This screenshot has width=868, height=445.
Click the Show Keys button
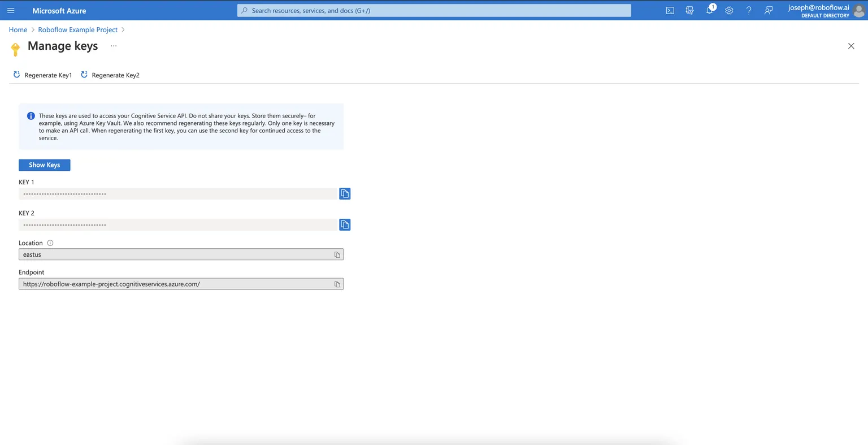[45, 165]
